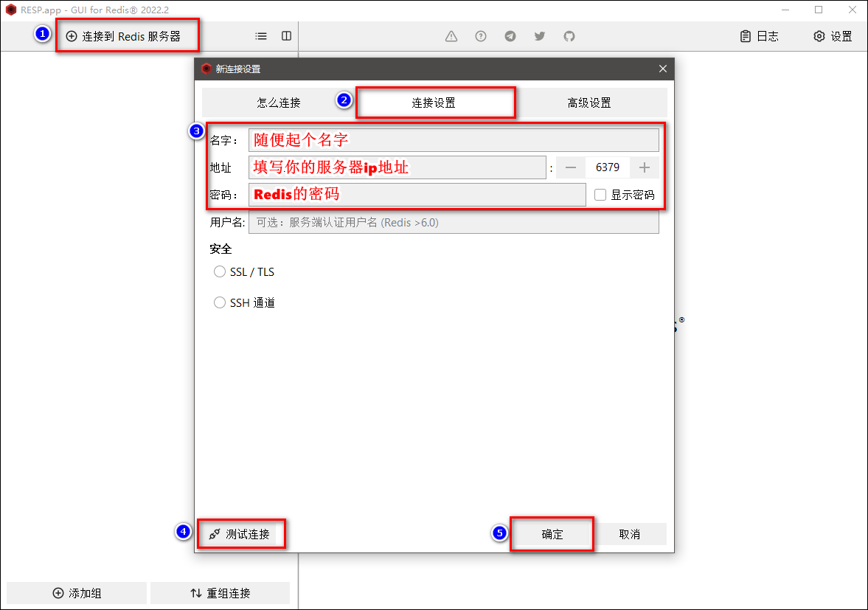868x610 pixels.
Task: Confirm with the 确定 button
Action: (x=552, y=534)
